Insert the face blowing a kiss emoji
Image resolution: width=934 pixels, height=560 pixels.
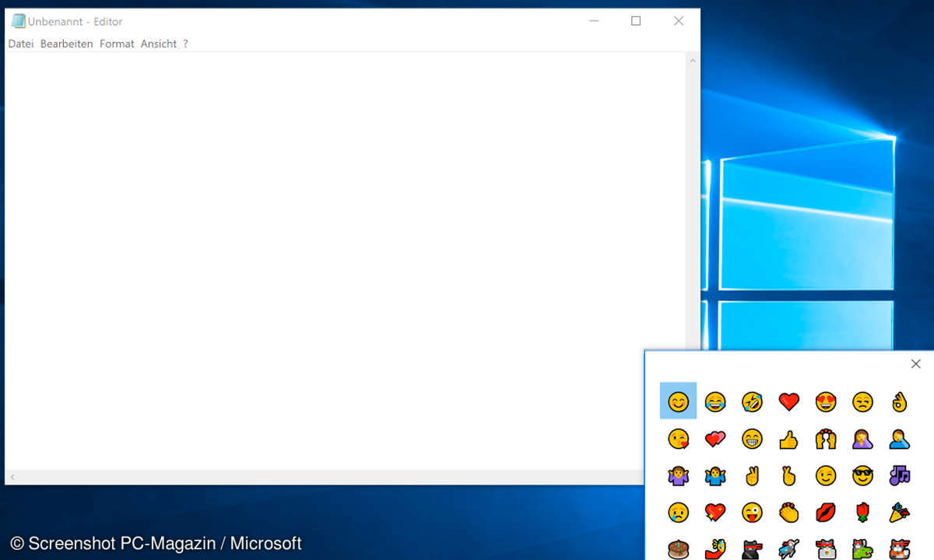pos(678,439)
